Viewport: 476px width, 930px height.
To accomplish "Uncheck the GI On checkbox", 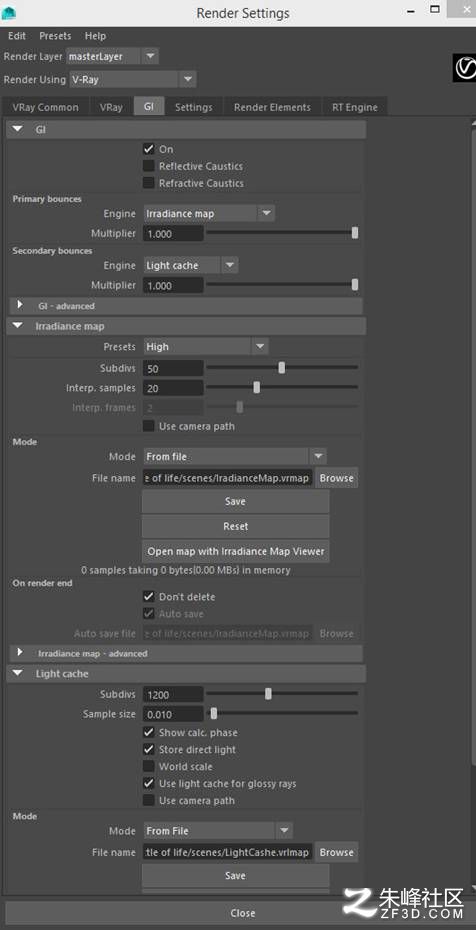I will coord(149,149).
